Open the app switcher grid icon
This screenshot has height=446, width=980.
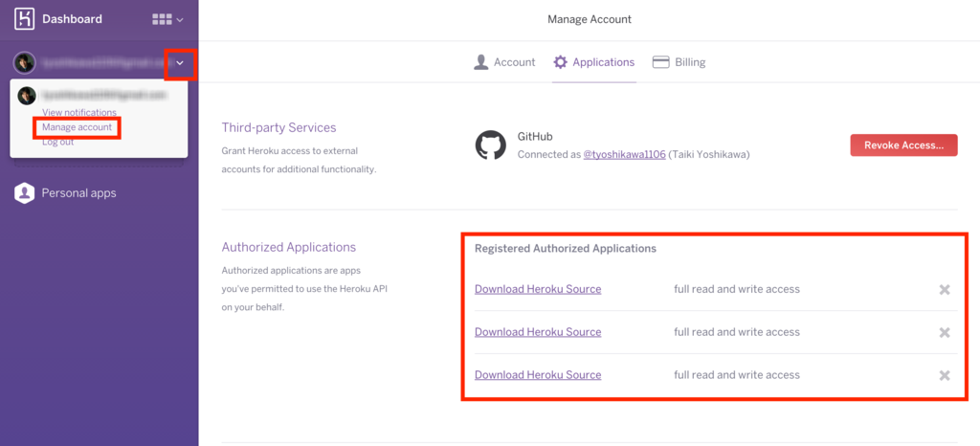tap(162, 19)
